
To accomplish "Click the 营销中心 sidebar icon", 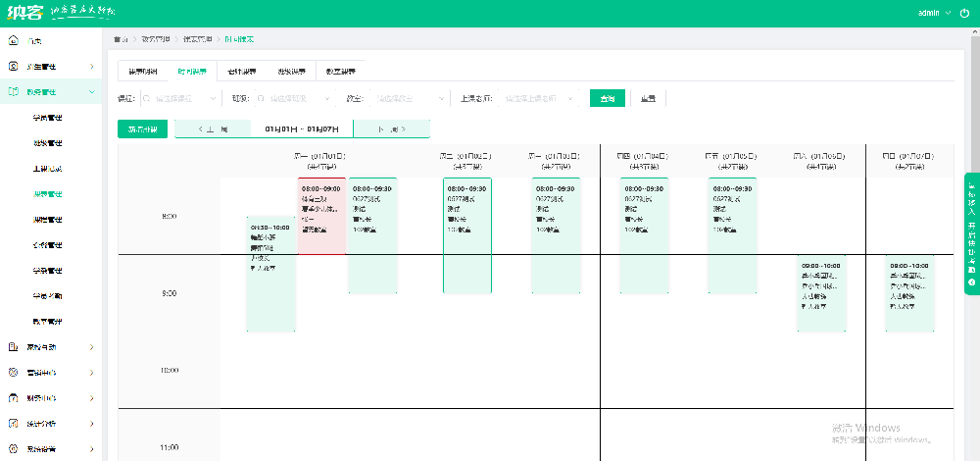I will coord(14,372).
